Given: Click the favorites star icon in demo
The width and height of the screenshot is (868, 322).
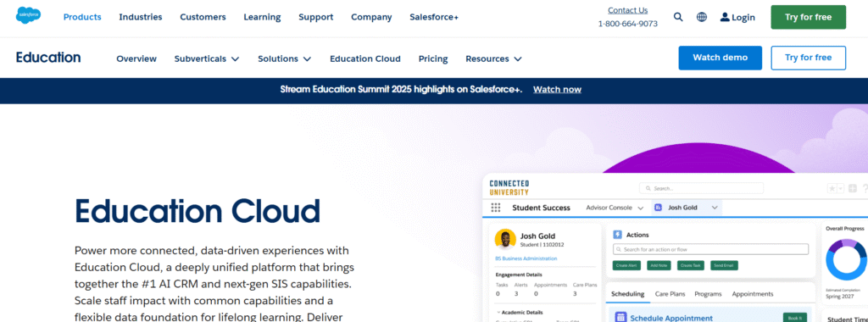Looking at the screenshot, I should point(832,189).
